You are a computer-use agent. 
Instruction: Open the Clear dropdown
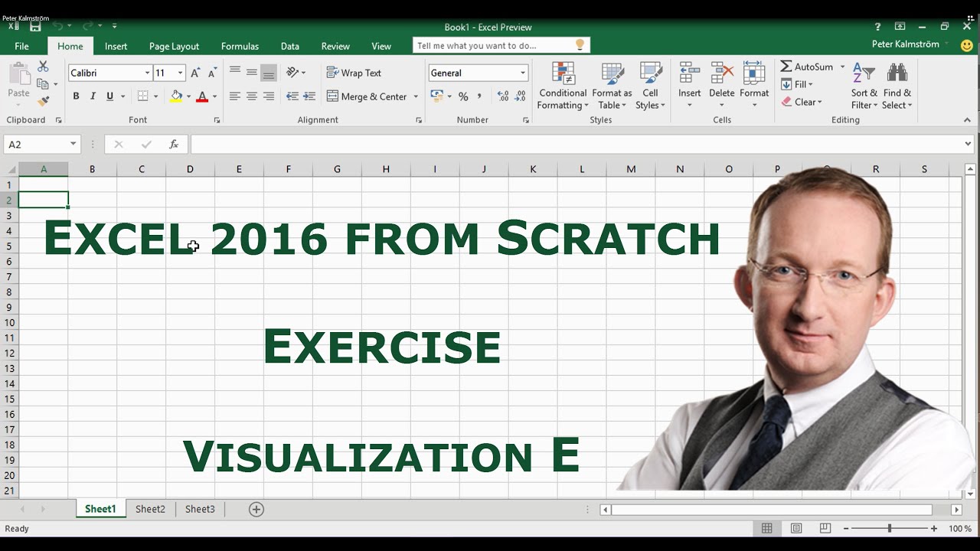802,102
